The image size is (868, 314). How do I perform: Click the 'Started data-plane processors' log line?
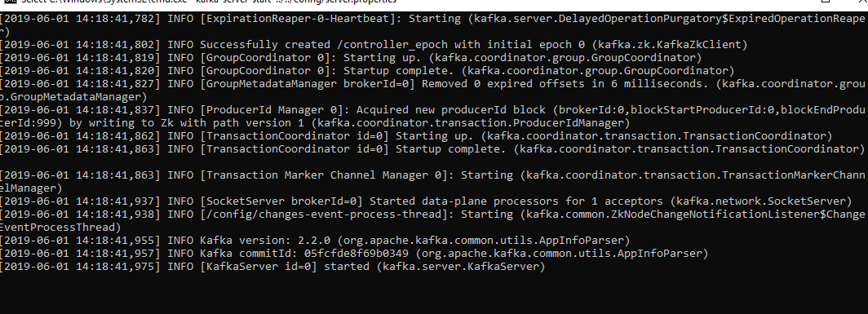(426, 201)
